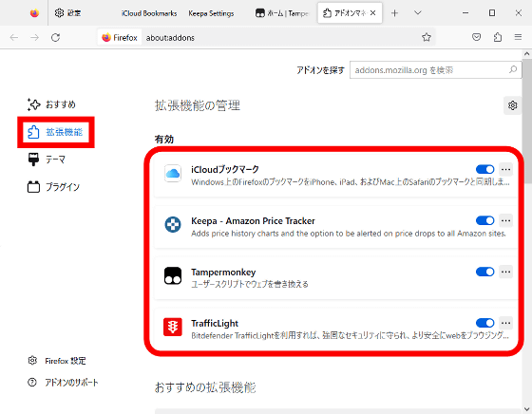Viewport: 532px width, 414px height.
Task: Bookmark this page with the star icon
Action: (427, 37)
